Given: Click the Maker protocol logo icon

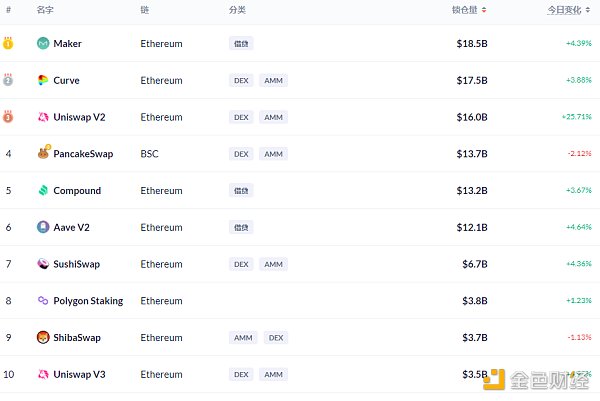Looking at the screenshot, I should click(43, 43).
